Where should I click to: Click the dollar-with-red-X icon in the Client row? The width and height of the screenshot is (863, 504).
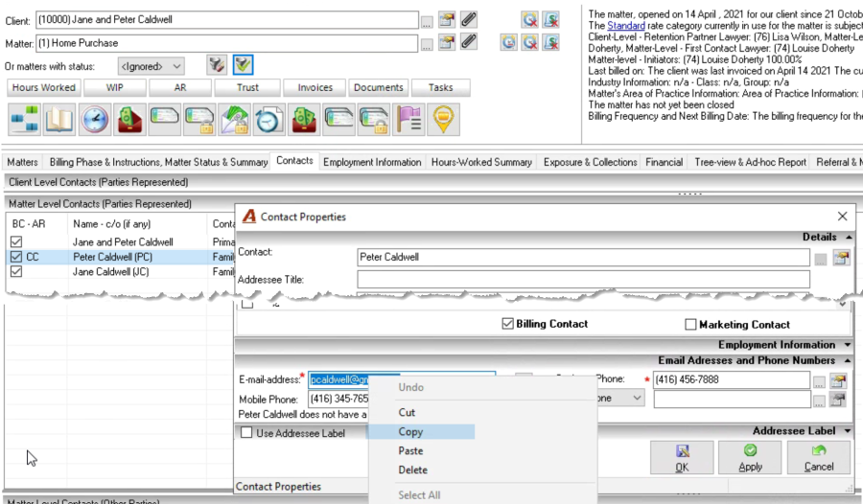point(551,20)
